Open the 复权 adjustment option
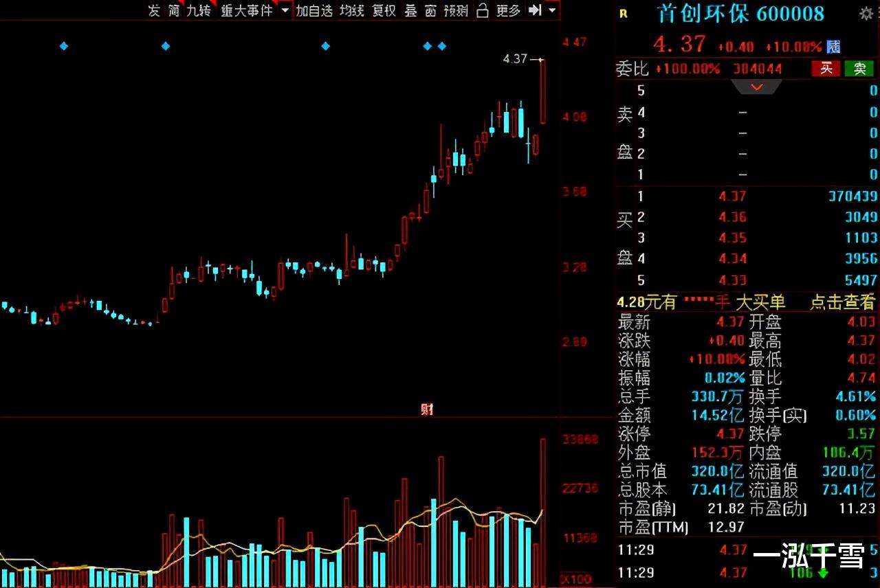Image resolution: width=880 pixels, height=588 pixels. (x=384, y=10)
